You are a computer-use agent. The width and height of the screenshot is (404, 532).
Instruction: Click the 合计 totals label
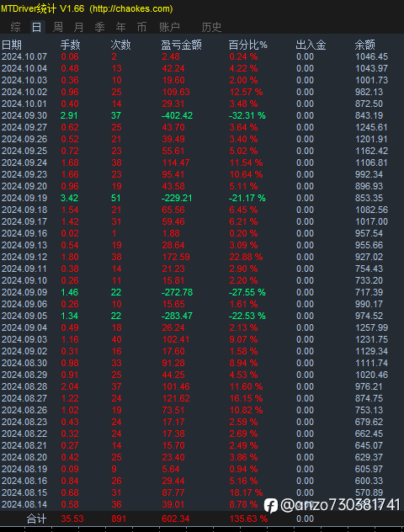tap(37, 519)
